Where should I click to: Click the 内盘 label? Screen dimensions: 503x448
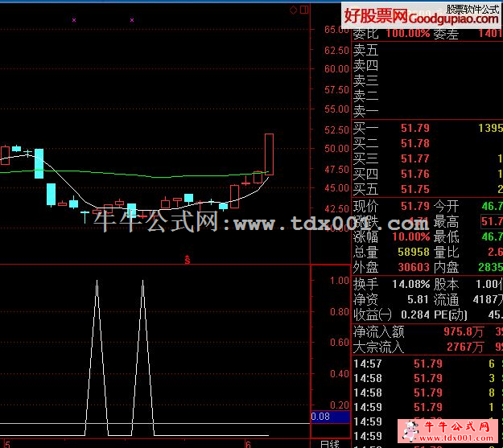point(446,268)
